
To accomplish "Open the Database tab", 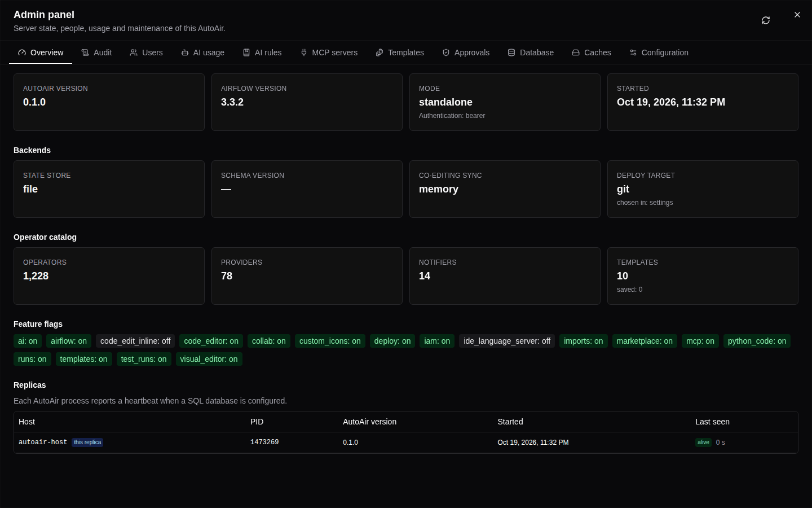I will 531,52.
